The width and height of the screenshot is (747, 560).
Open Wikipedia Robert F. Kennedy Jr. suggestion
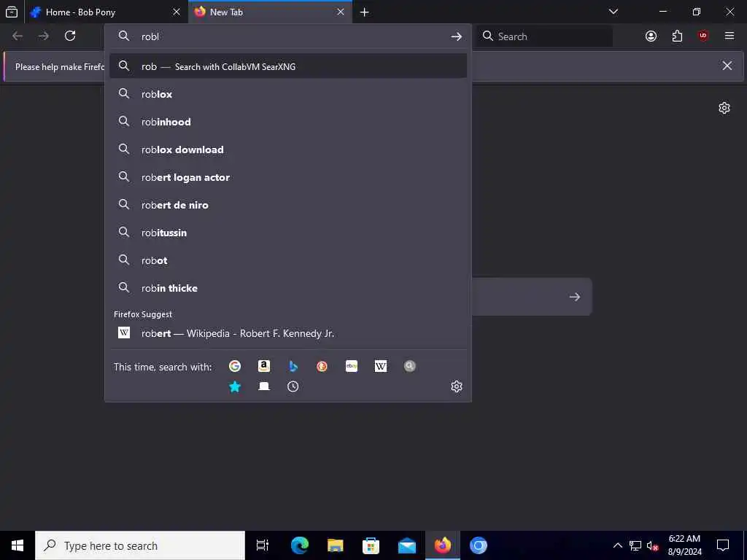pos(287,332)
